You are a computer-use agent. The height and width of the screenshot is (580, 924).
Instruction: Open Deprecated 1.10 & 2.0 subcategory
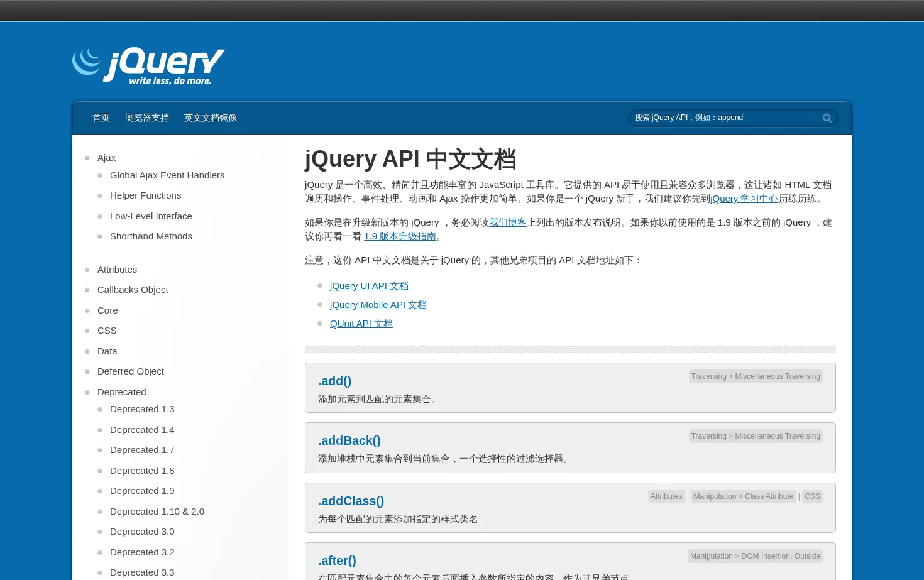pos(157,512)
